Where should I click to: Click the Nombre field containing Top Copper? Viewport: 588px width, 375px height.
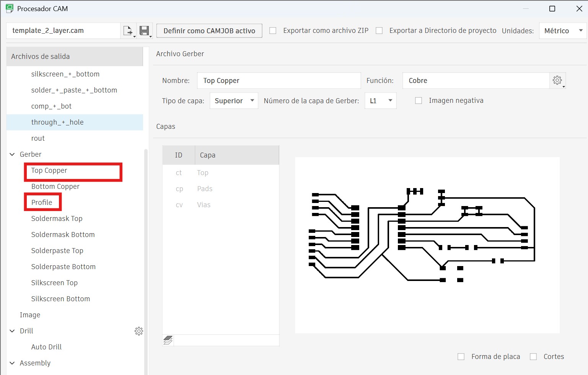click(279, 81)
